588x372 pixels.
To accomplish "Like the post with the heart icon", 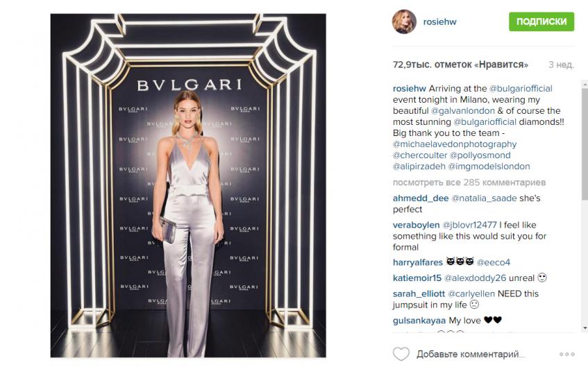I will (401, 354).
